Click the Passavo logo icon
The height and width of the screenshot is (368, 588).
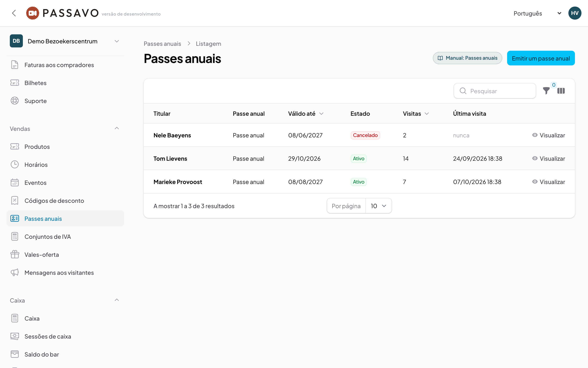[x=32, y=13]
